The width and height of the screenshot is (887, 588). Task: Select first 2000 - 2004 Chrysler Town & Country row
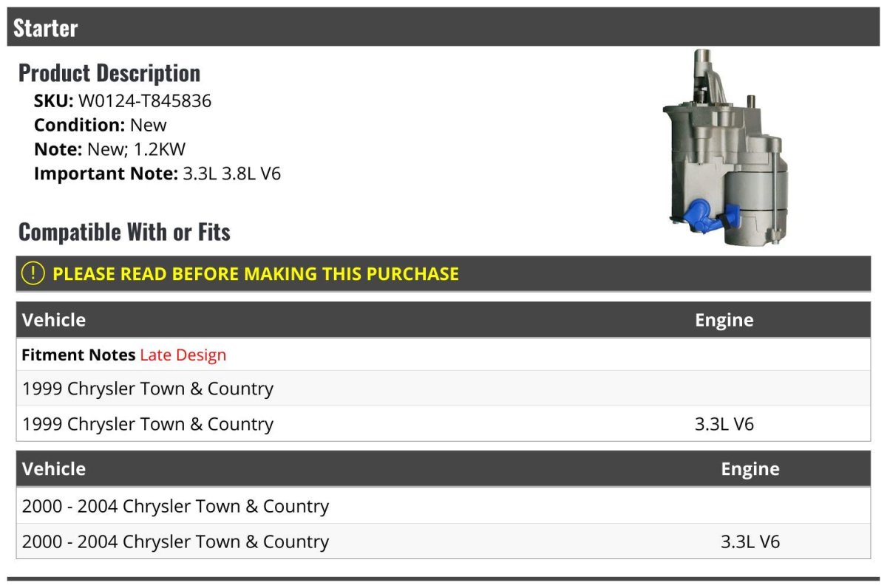coord(175,507)
